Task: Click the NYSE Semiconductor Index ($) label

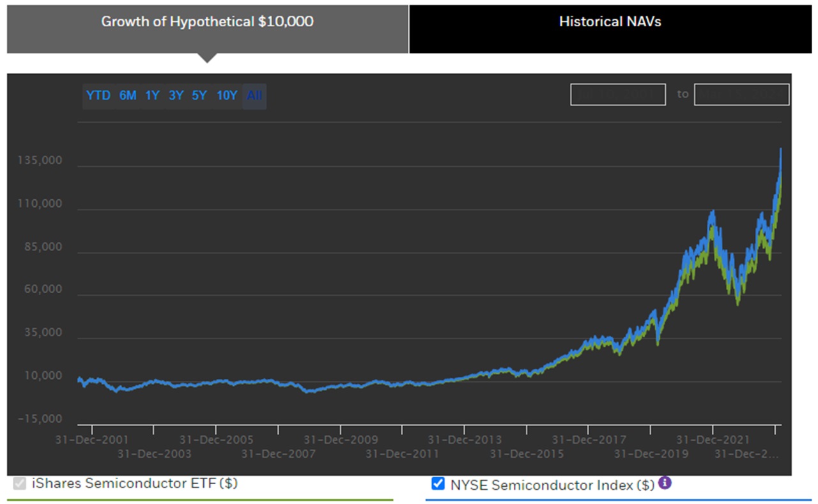Action: (x=552, y=485)
